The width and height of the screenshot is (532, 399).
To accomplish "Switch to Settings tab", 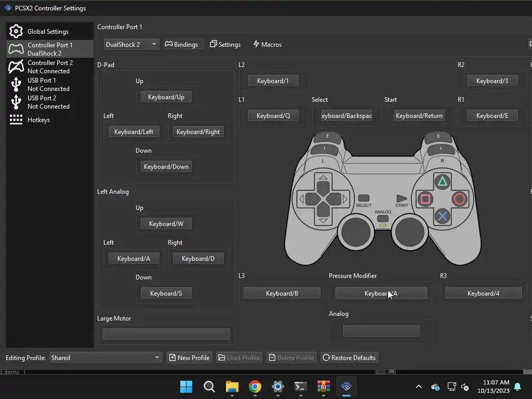I will (225, 45).
